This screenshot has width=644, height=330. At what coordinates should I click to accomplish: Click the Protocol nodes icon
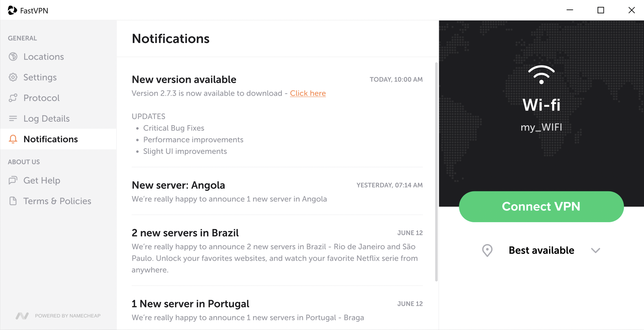click(13, 98)
